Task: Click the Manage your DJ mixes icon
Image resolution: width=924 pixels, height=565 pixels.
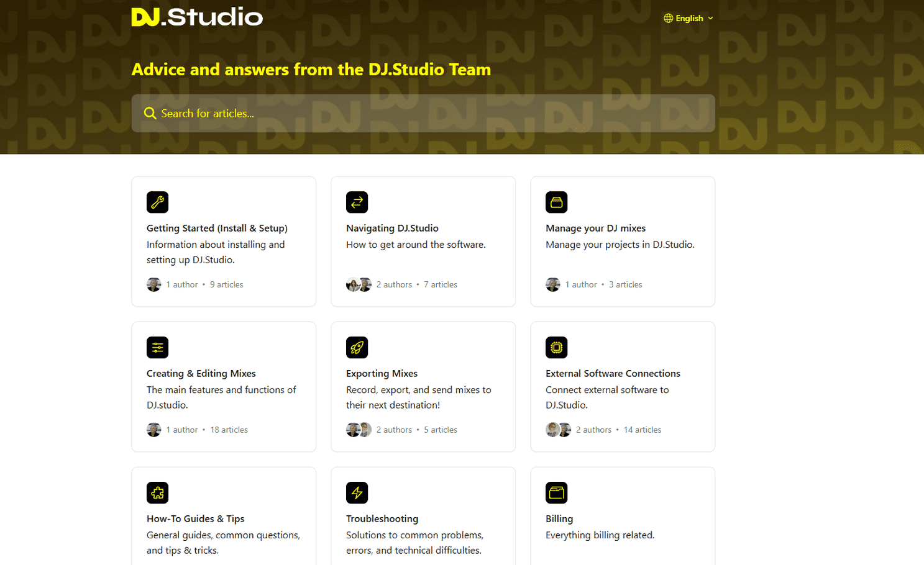Action: 556,202
